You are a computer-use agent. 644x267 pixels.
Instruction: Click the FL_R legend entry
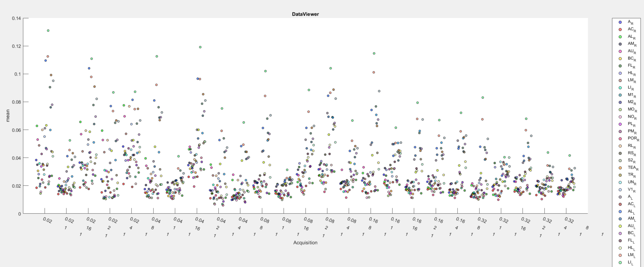[x=627, y=66]
